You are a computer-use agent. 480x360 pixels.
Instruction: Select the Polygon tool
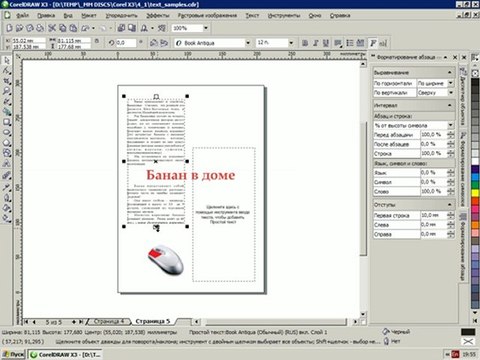(6, 143)
